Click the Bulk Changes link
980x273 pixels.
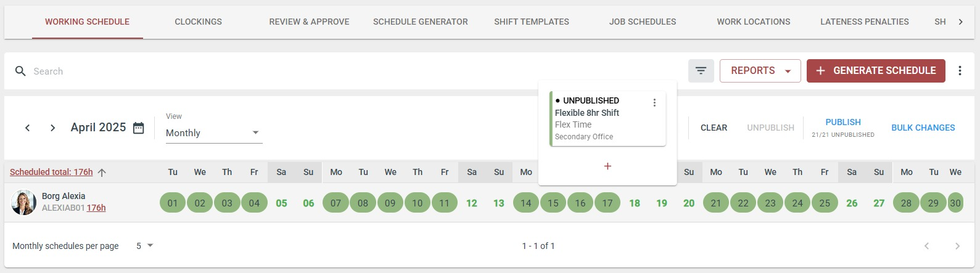(x=923, y=128)
